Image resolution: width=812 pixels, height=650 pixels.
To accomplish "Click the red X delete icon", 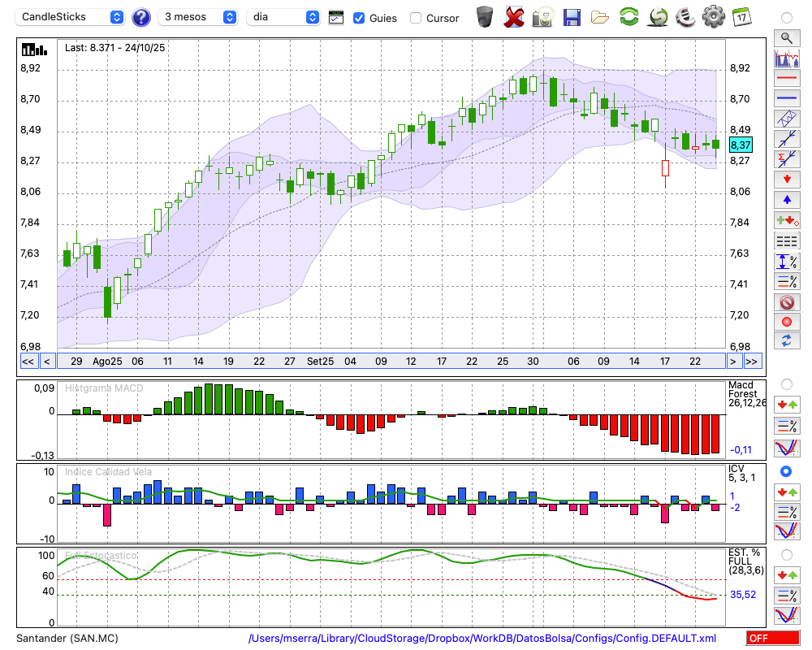I will pos(514,17).
